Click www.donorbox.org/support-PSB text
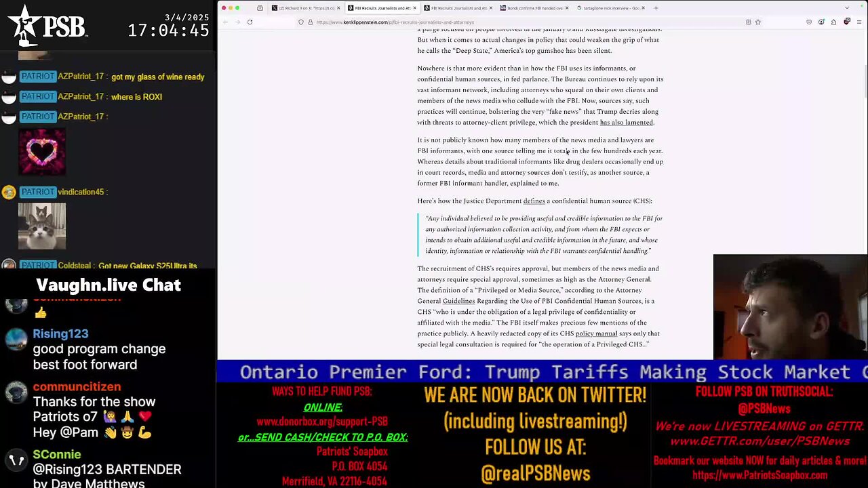Screen dimensions: 868x488 [x=322, y=422]
